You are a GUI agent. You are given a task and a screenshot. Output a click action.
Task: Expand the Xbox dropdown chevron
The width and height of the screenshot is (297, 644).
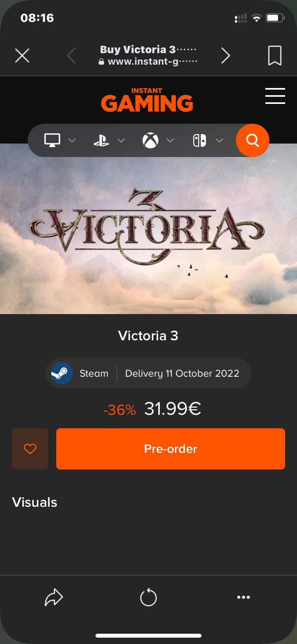[x=170, y=140]
